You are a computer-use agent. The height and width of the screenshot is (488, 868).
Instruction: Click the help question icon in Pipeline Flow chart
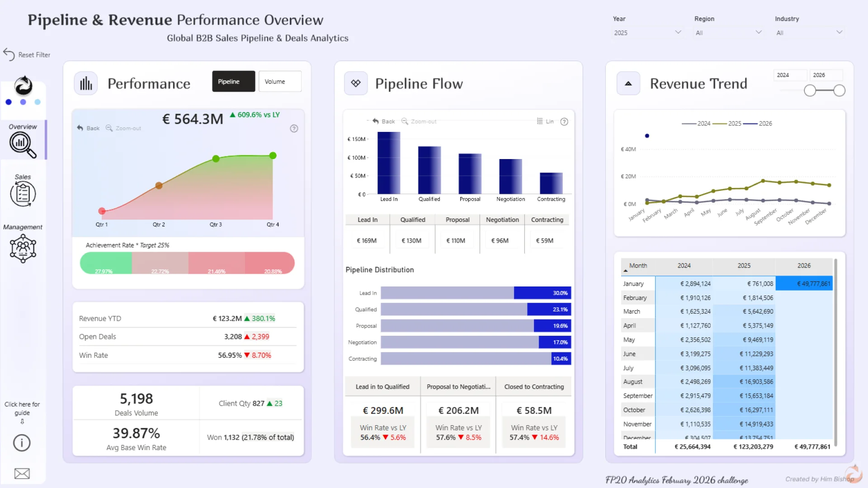tap(564, 122)
